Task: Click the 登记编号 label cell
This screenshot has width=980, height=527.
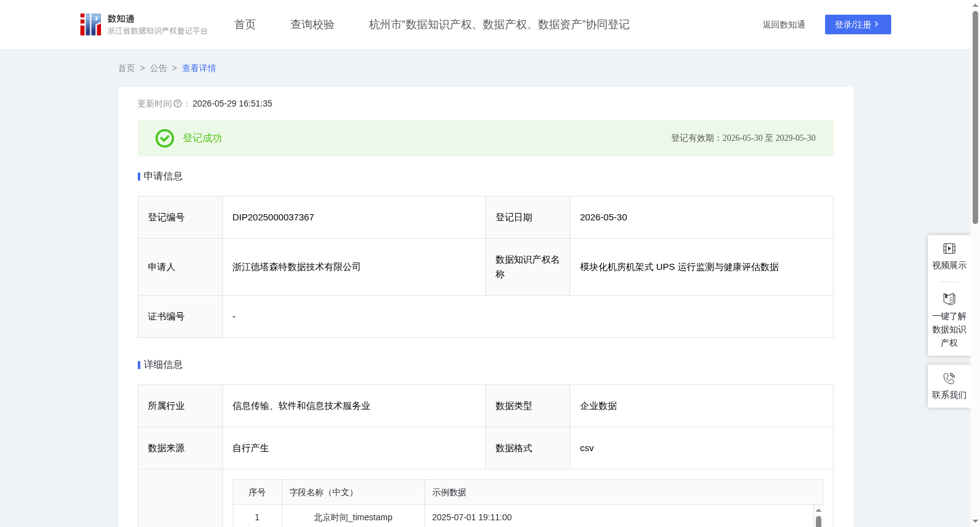Action: pyautogui.click(x=180, y=217)
